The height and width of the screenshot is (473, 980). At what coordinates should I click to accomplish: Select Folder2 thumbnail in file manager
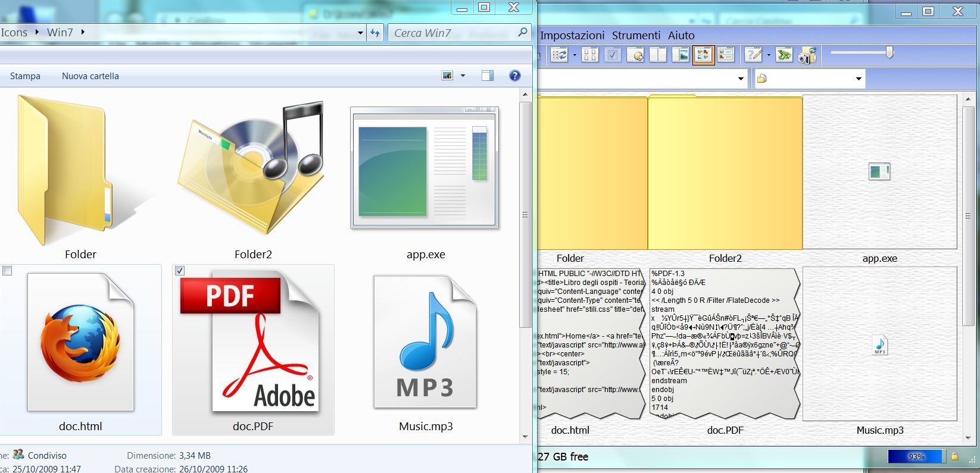725,172
